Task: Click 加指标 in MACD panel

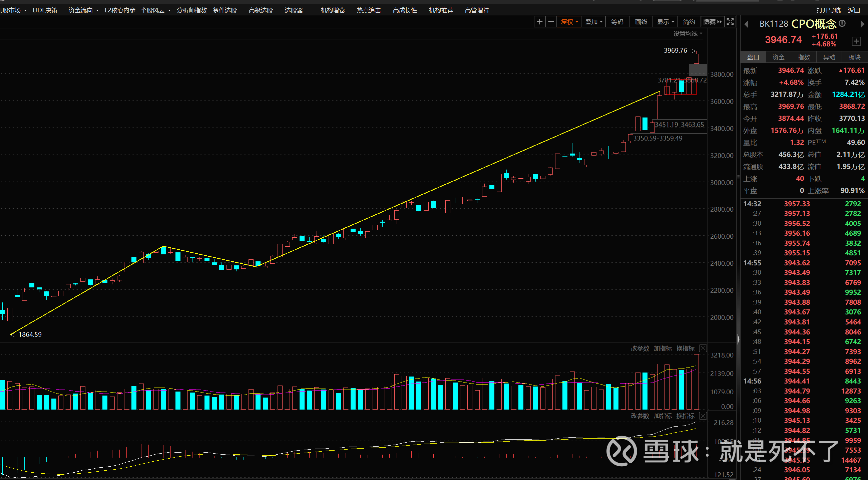Action: click(x=663, y=416)
